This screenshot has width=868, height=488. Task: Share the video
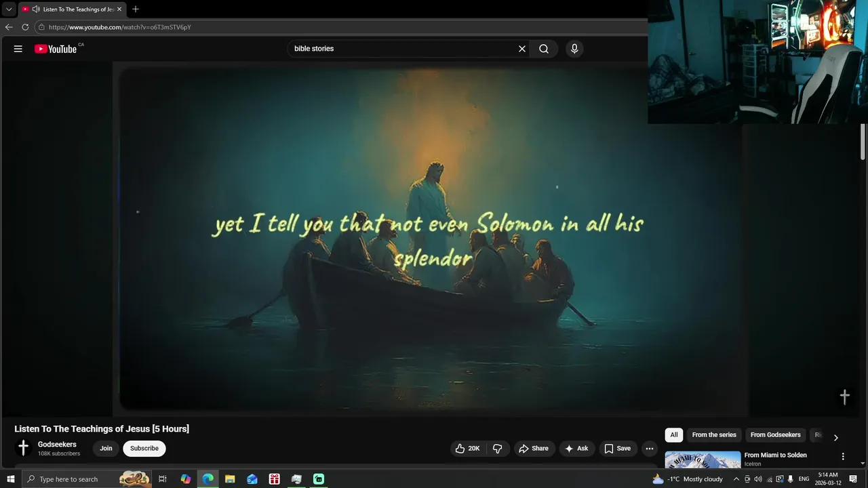534,449
